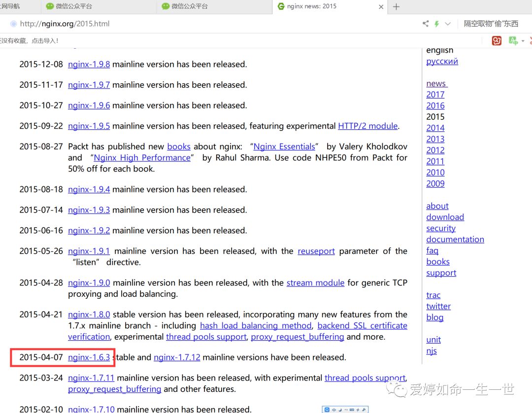This screenshot has width=532, height=413.
Task: Open the nginx-1.9.8 link
Action: [x=89, y=64]
